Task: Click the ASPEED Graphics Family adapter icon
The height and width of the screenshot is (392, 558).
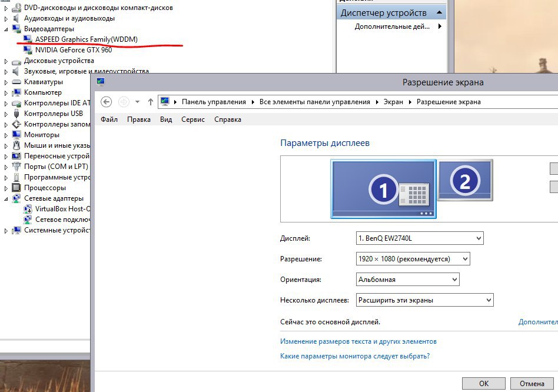Action: [x=28, y=39]
